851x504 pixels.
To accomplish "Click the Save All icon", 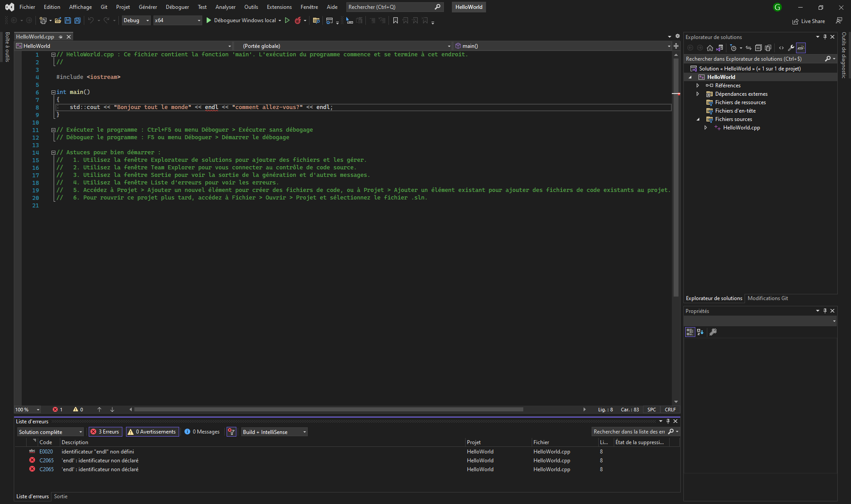I will [x=78, y=20].
